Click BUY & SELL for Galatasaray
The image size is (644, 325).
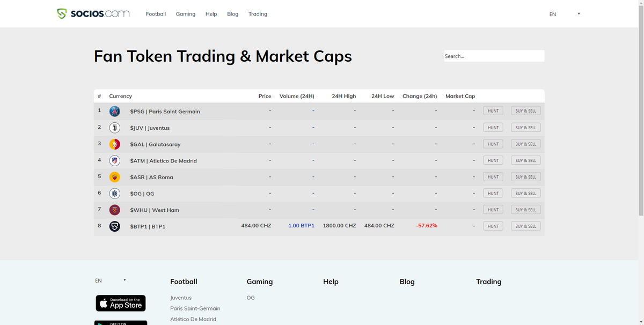526,144
